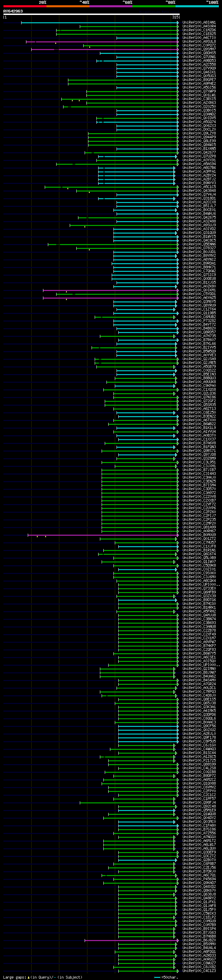
Task: Open the UniRef100_B1R1N1 entry
Action: [x=199, y=550]
